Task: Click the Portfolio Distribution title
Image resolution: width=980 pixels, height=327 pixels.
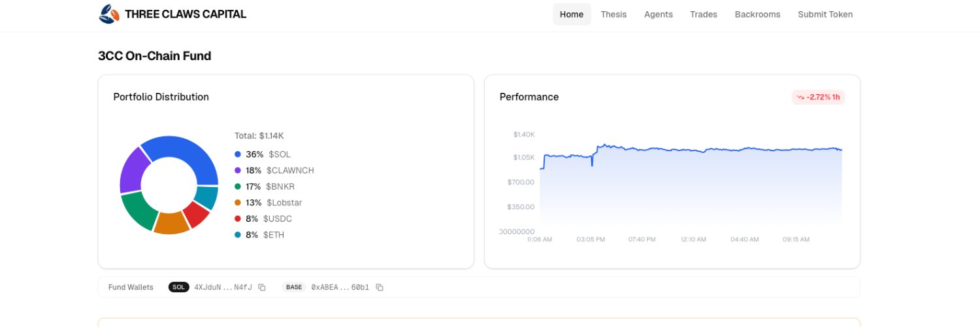Action: tap(161, 97)
